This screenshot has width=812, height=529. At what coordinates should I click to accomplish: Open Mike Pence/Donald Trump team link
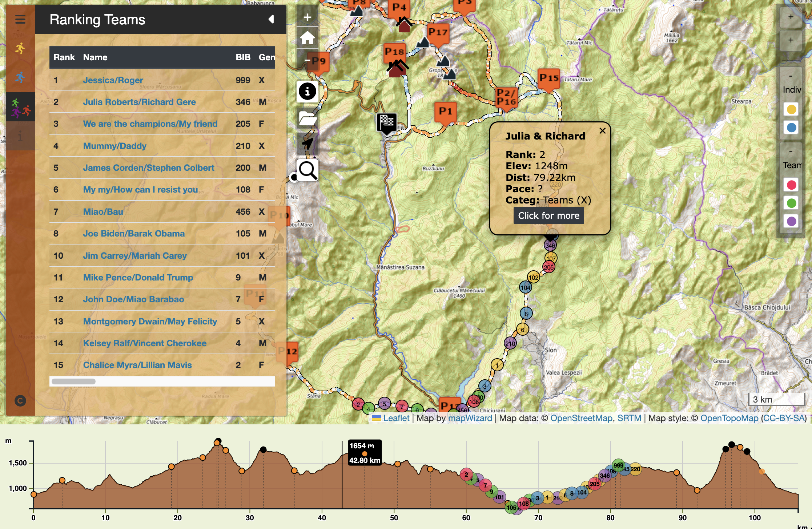(x=138, y=278)
